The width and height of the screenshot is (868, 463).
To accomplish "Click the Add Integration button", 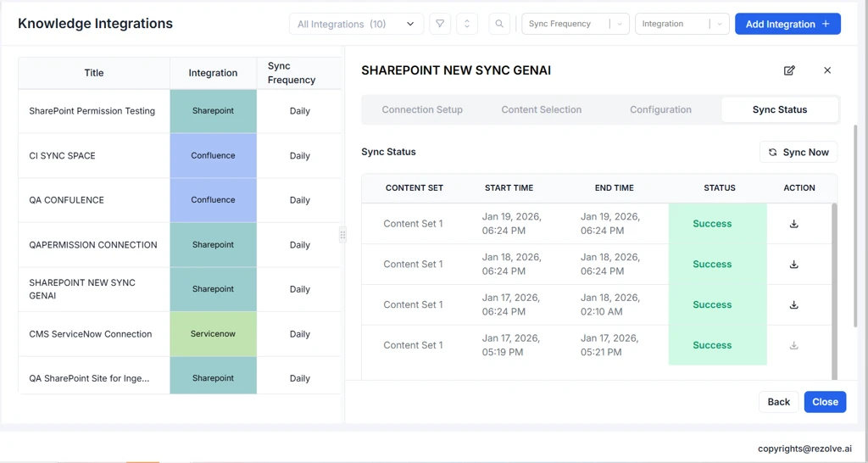I will (787, 24).
